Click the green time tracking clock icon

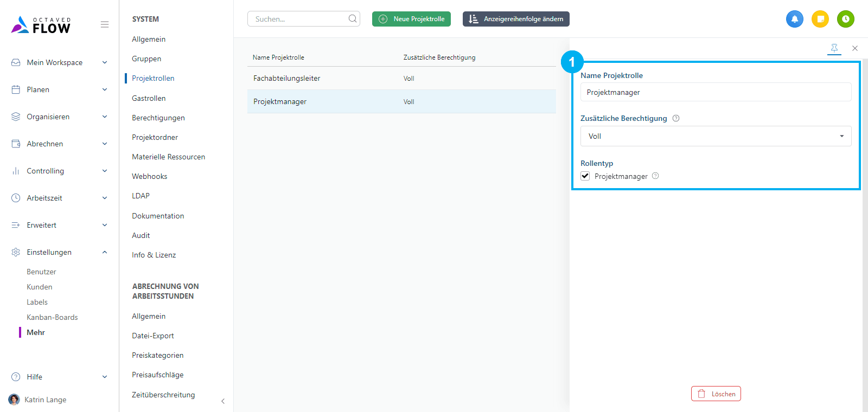845,19
